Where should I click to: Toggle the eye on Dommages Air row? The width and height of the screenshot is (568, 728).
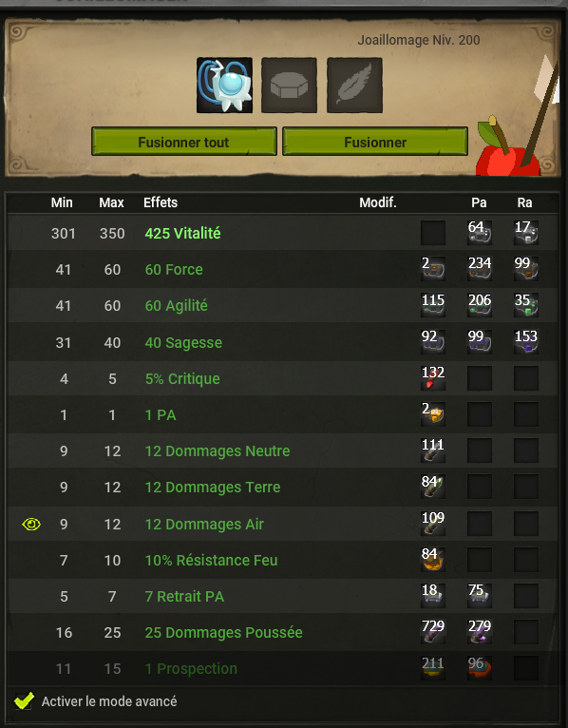coord(31,525)
